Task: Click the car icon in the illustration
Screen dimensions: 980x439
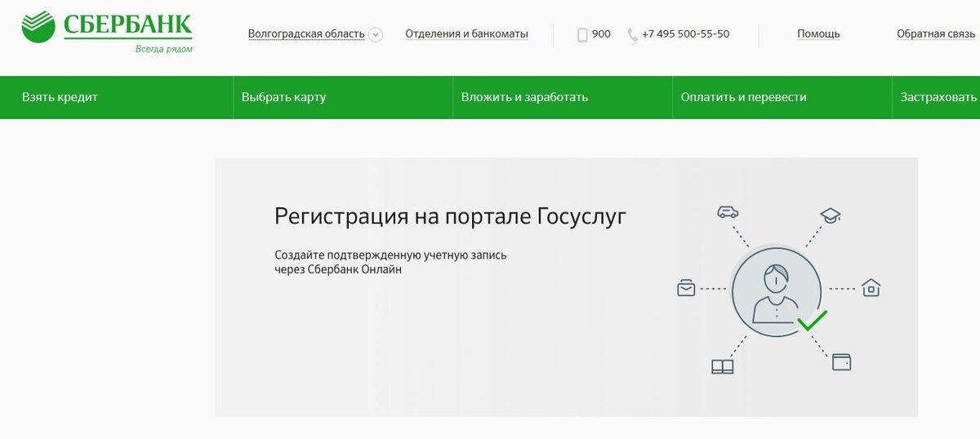Action: coord(727,212)
